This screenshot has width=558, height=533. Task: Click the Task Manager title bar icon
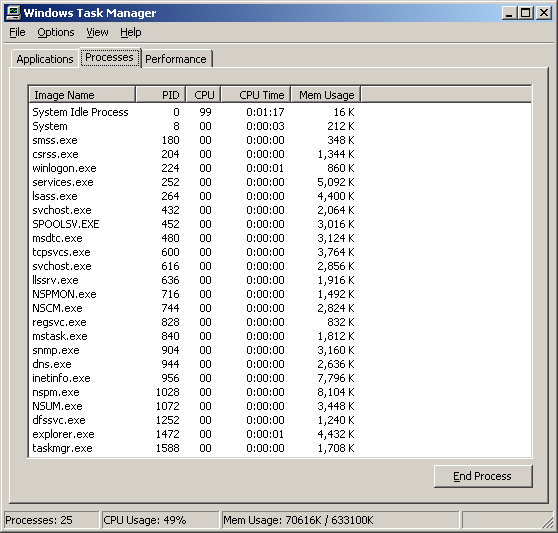(x=14, y=13)
